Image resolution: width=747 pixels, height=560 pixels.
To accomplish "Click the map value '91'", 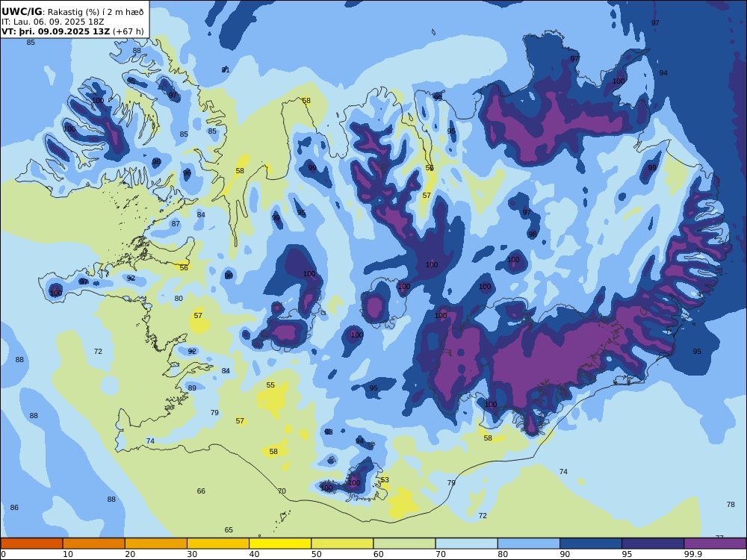I will tap(226, 70).
